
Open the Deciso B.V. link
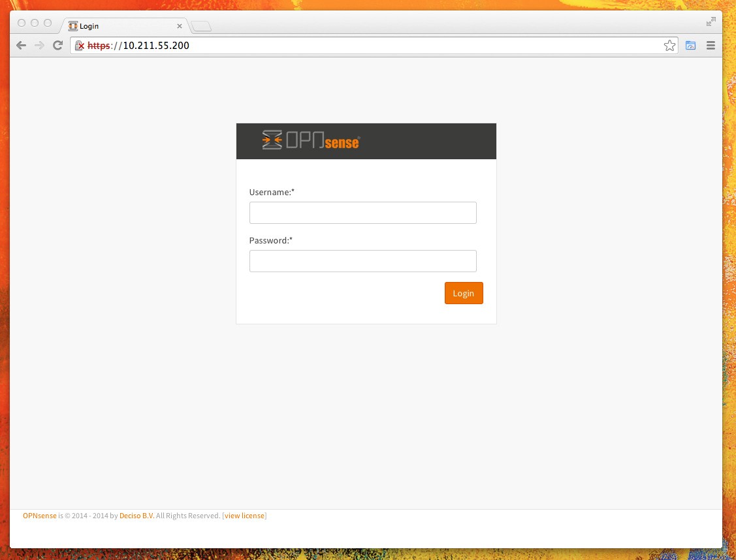(136, 516)
